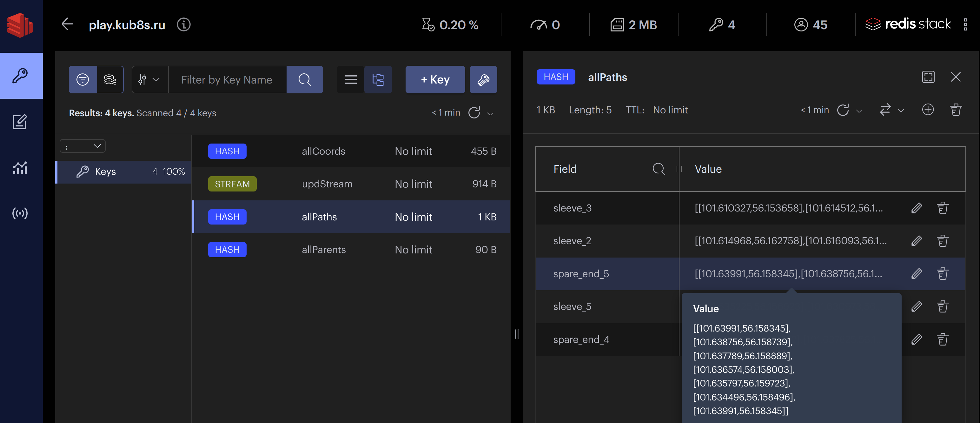Close the allPaths details panel

click(x=956, y=77)
